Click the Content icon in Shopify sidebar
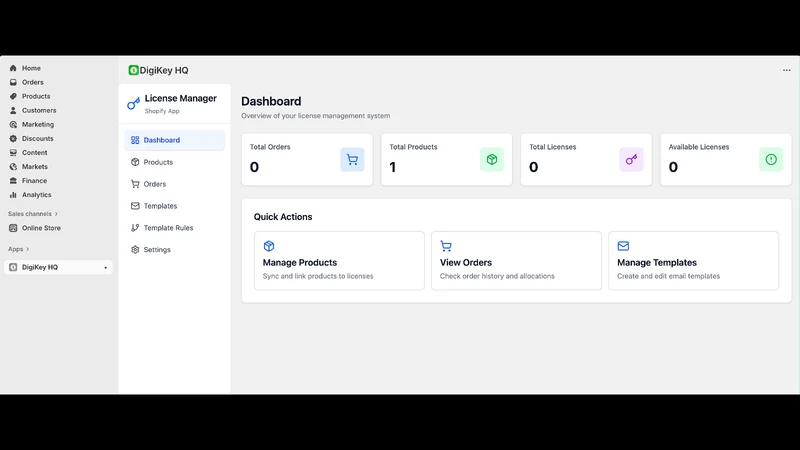800x450 pixels. pos(13,153)
